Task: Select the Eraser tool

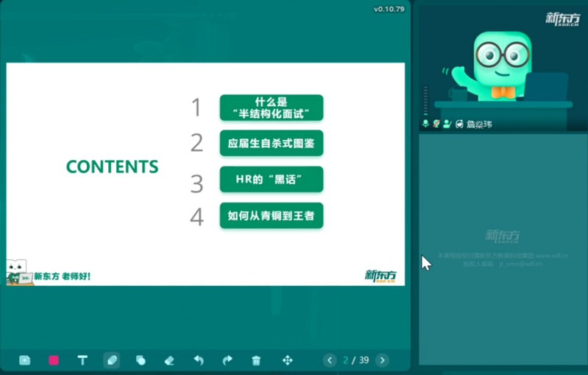Action: [x=169, y=360]
